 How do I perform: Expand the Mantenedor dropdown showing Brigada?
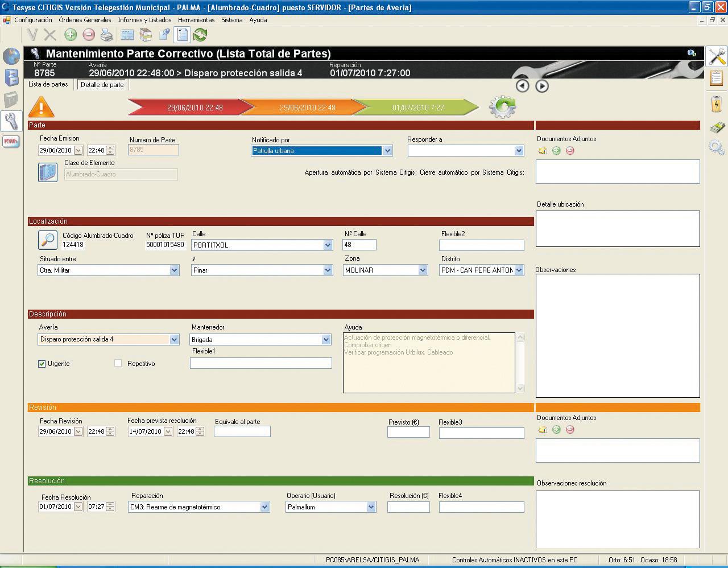(x=326, y=340)
